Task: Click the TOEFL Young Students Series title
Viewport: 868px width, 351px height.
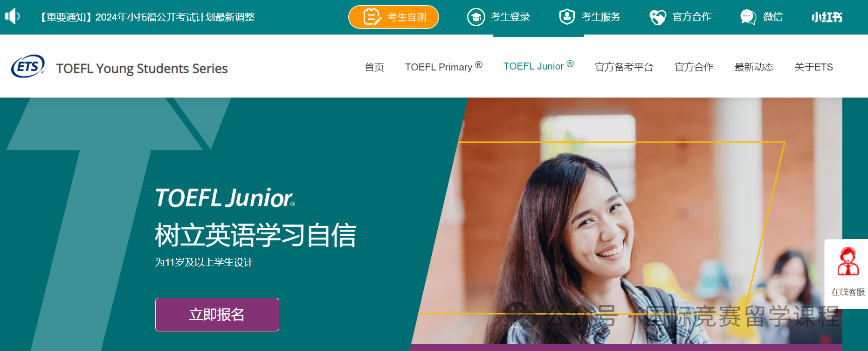Action: click(x=142, y=69)
